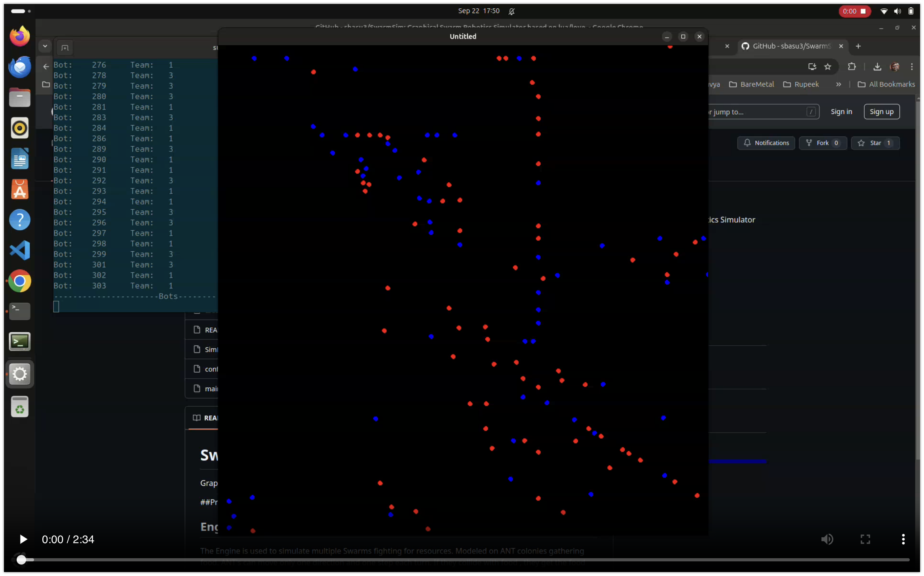The height and width of the screenshot is (576, 924).
Task: Fork the SwarmSim repository
Action: [x=823, y=143]
